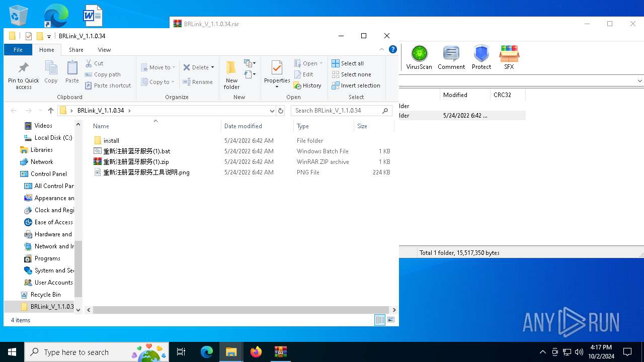Create a New folder
Viewport: 644px width, 362px height.
click(x=231, y=75)
